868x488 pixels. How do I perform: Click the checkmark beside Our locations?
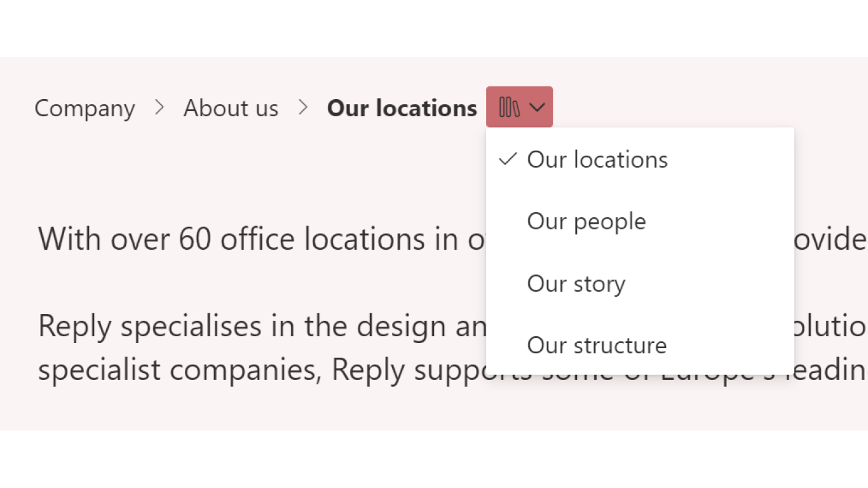click(x=508, y=159)
